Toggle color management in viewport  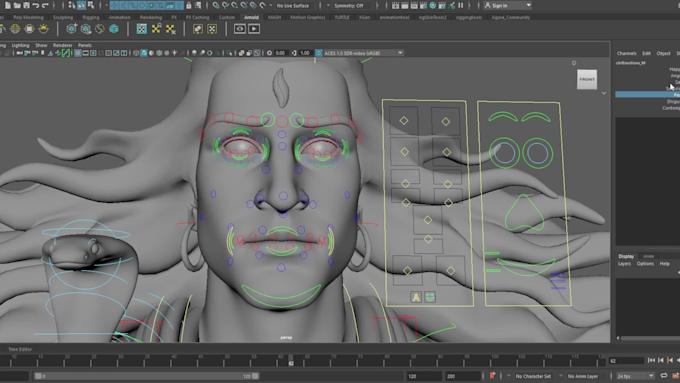tap(319, 53)
